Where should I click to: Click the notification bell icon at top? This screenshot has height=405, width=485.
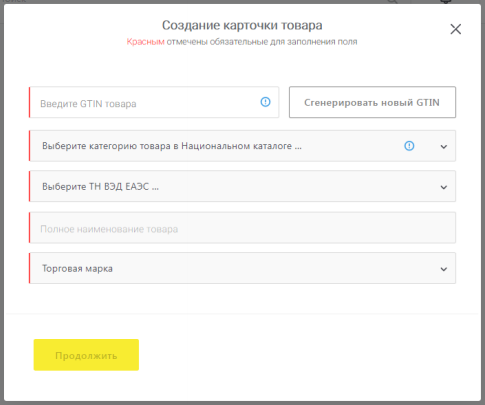coord(446,1)
